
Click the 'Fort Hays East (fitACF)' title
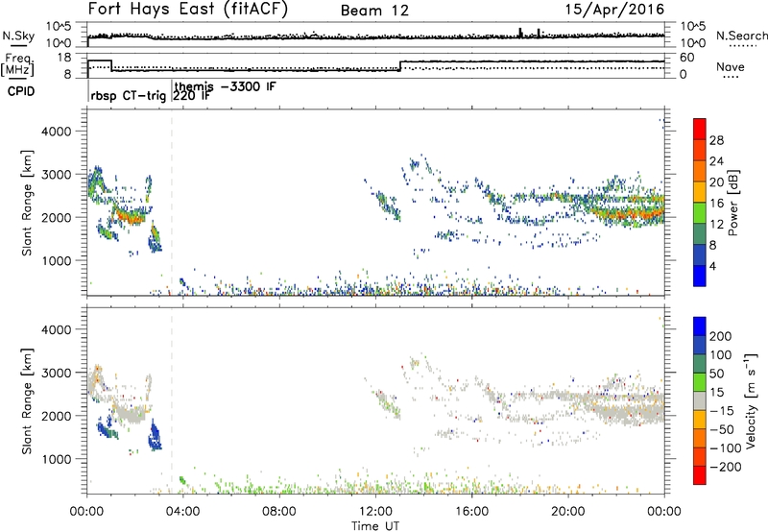(x=188, y=9)
